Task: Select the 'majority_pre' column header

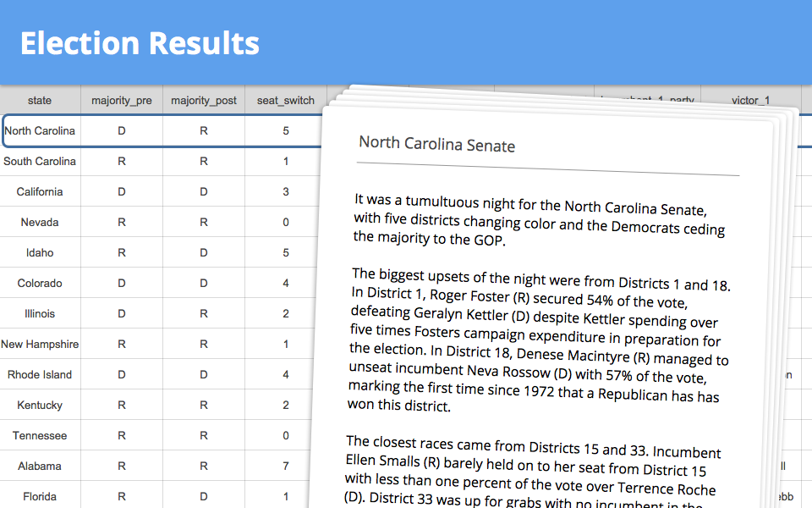Action: tap(122, 100)
